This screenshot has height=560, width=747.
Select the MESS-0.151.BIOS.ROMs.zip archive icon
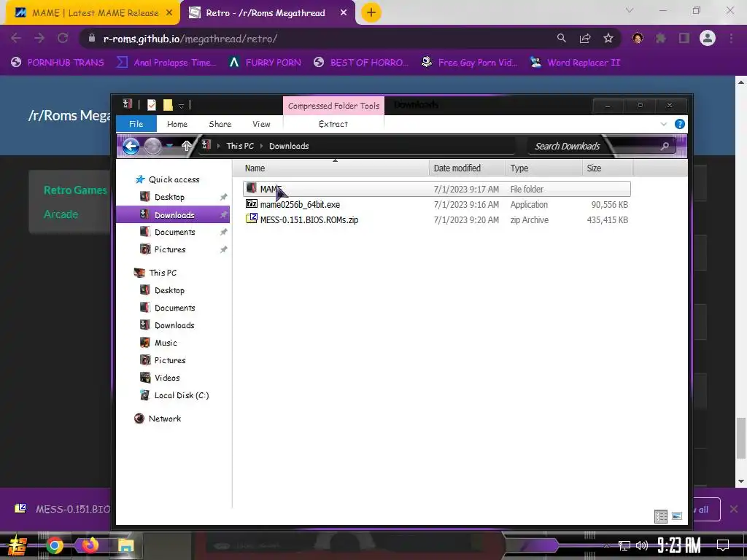(x=252, y=219)
